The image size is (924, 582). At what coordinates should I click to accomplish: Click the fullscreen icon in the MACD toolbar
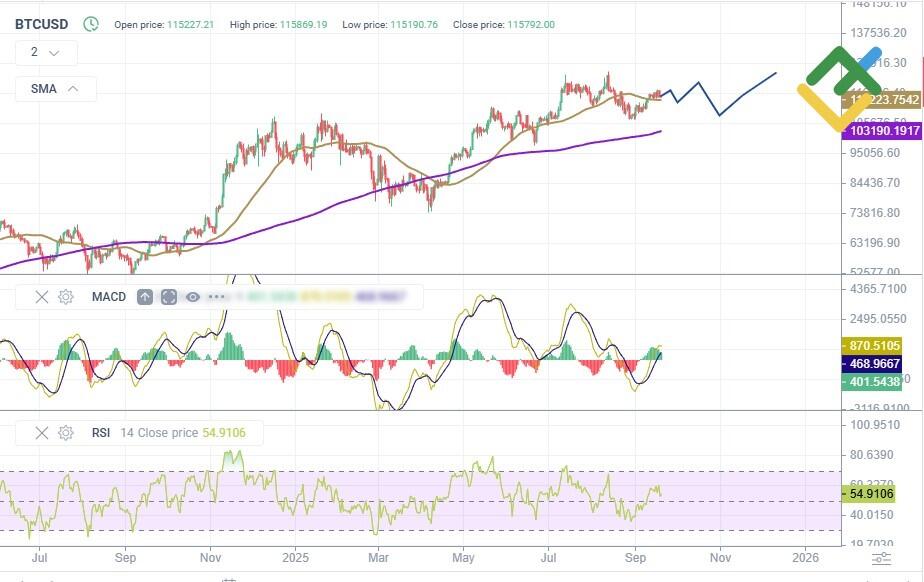click(x=169, y=296)
